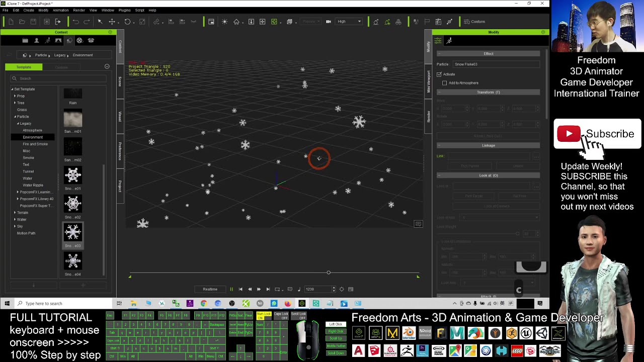Choose the rotate object tool
This screenshot has height=362, width=644.
pos(127,22)
